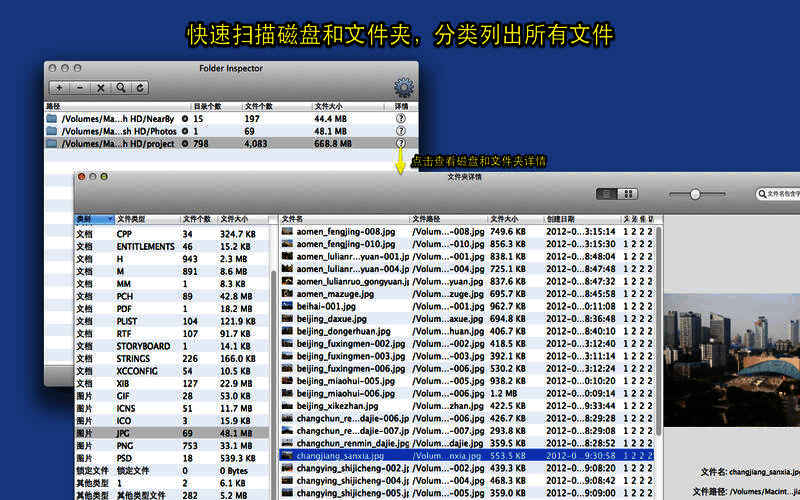Click the add folder plus button

pos(59,88)
